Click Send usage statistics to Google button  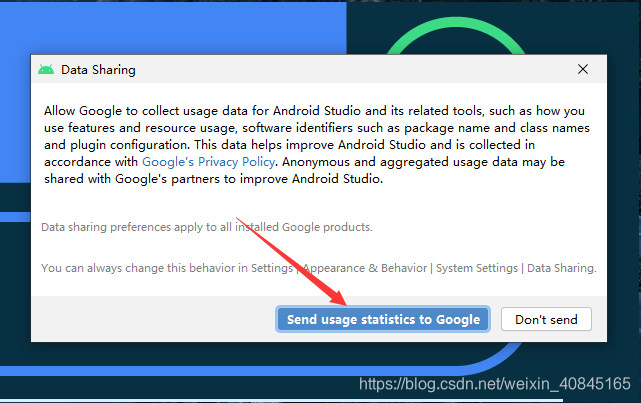pos(383,319)
